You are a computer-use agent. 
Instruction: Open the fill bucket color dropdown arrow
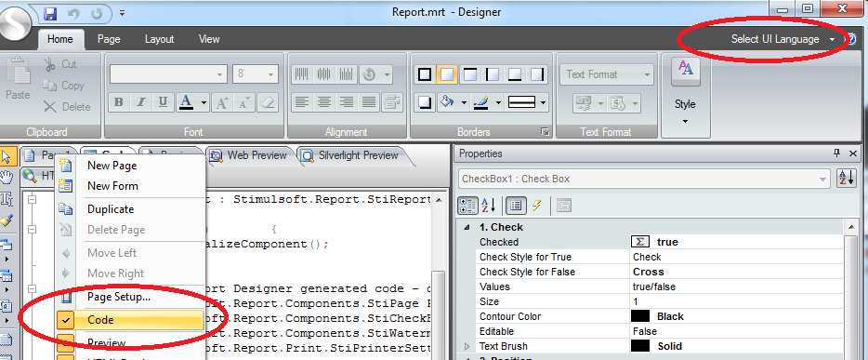click(x=464, y=102)
